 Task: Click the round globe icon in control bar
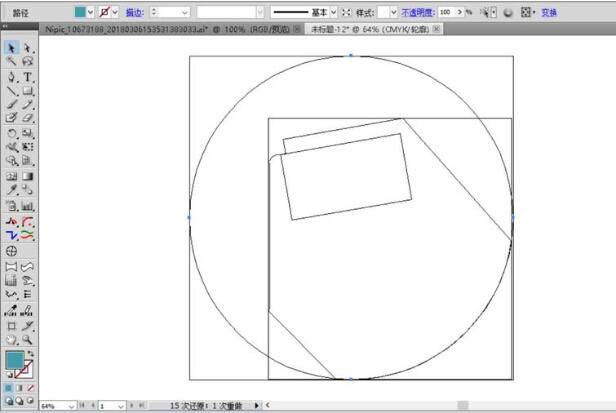[508, 13]
